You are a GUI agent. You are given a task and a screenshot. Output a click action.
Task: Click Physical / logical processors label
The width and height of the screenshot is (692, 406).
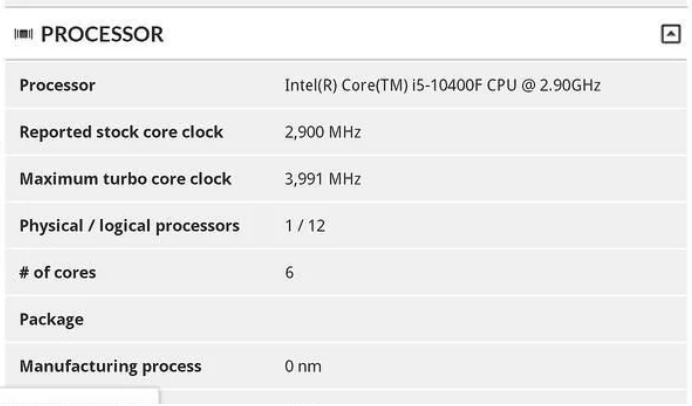[x=129, y=226]
